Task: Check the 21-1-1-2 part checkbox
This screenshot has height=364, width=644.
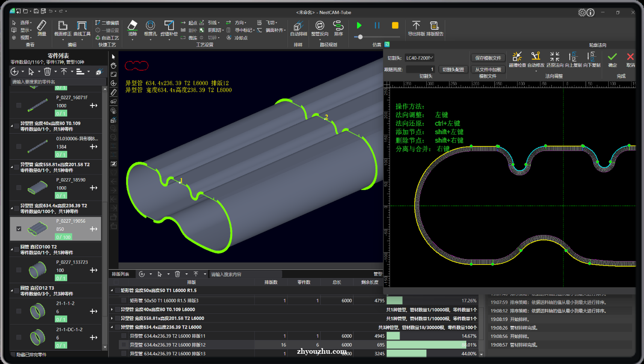Action: coord(19,311)
